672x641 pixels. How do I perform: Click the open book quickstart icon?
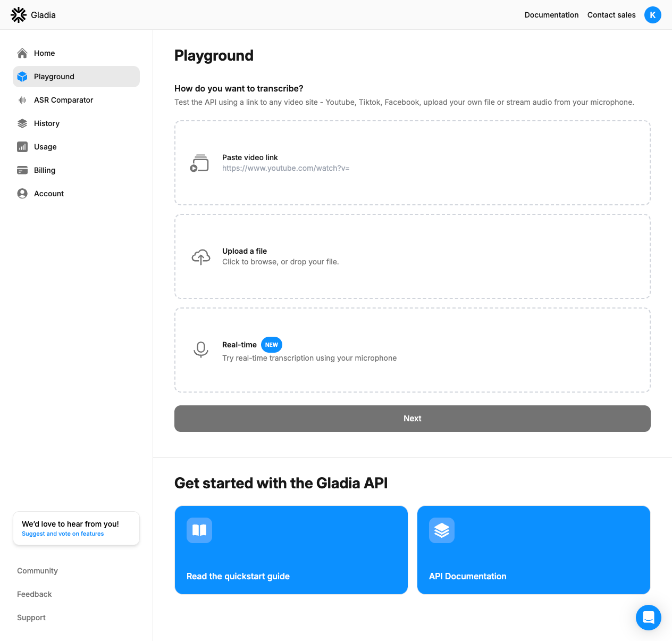pos(199,530)
